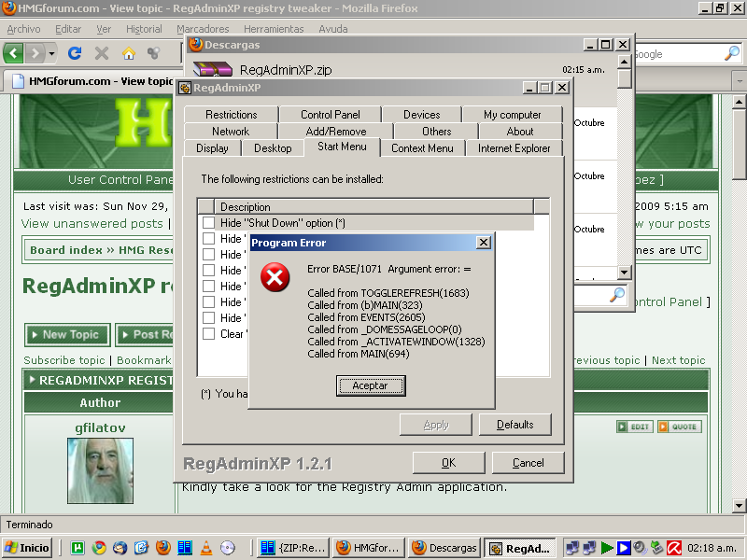Click the New Topic forum button

[x=67, y=335]
